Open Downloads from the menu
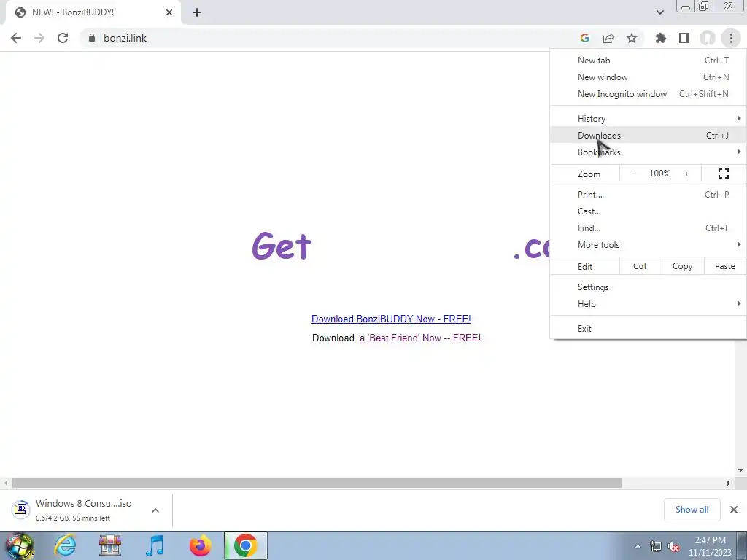Screen dimensions: 747x560 pyautogui.click(x=648, y=135)
